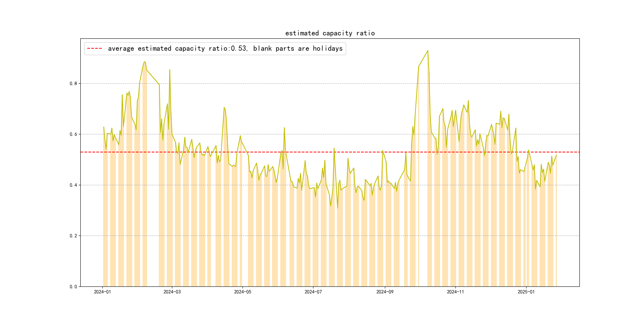Click the 0.4 y-axis tick label
The image size is (644, 322).
click(73, 185)
